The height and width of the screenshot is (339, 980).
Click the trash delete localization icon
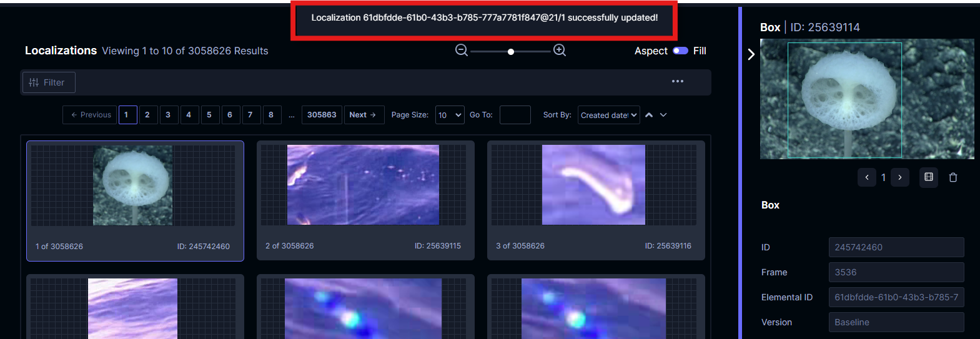point(953,177)
